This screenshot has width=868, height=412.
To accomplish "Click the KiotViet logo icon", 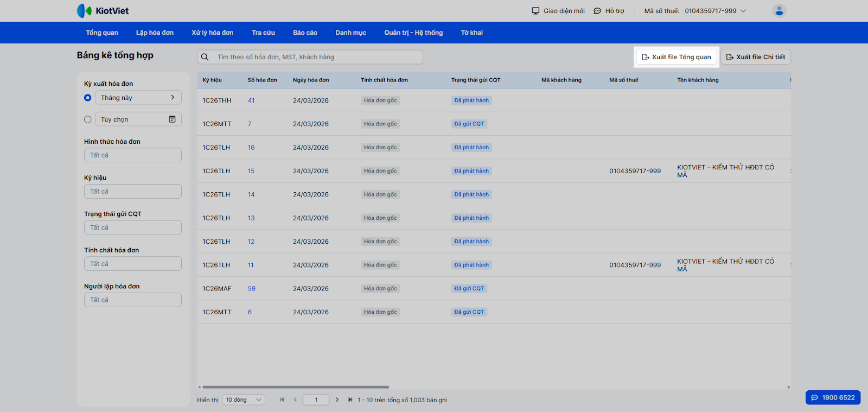I will pos(84,11).
